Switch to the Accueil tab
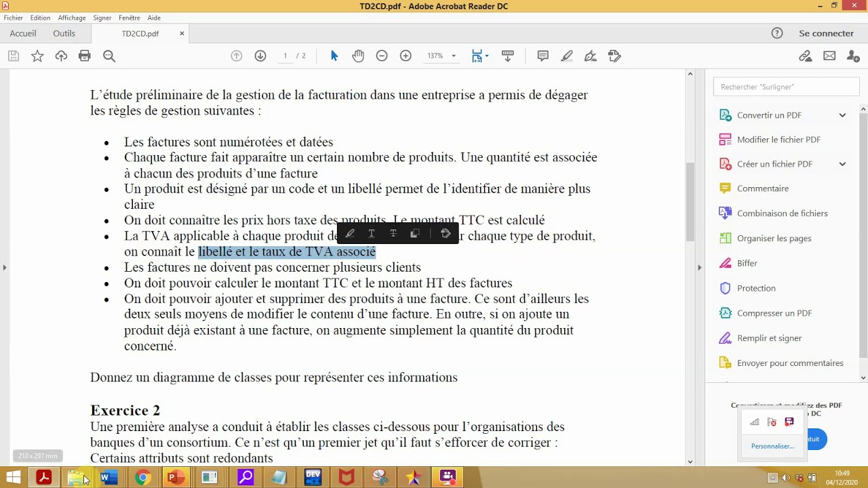This screenshot has height=488, width=868. coord(23,33)
